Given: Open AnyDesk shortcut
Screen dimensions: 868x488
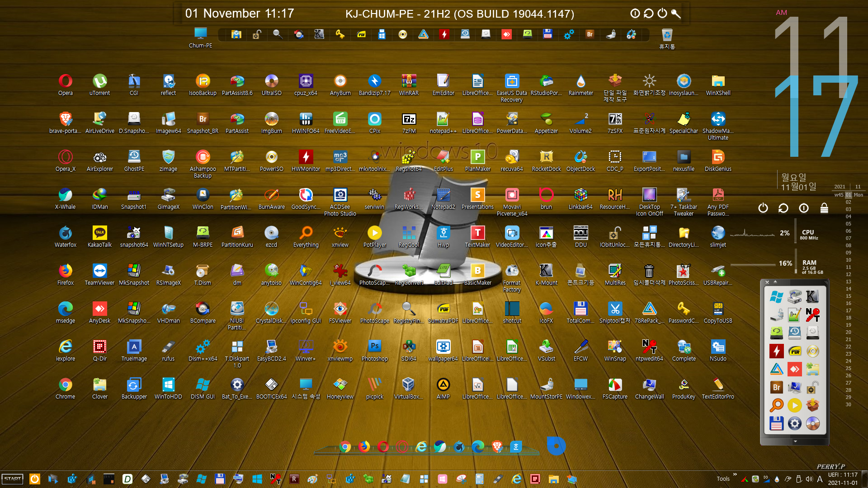Looking at the screenshot, I should tap(99, 312).
